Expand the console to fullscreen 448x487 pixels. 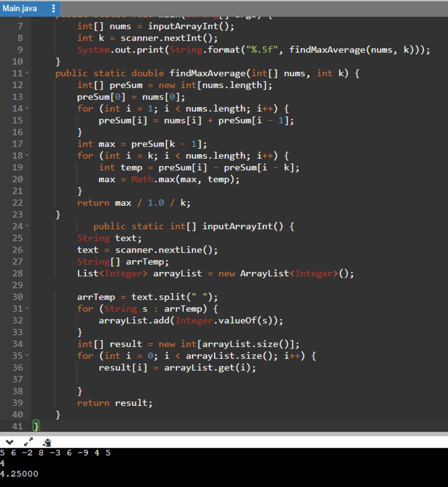point(28,441)
